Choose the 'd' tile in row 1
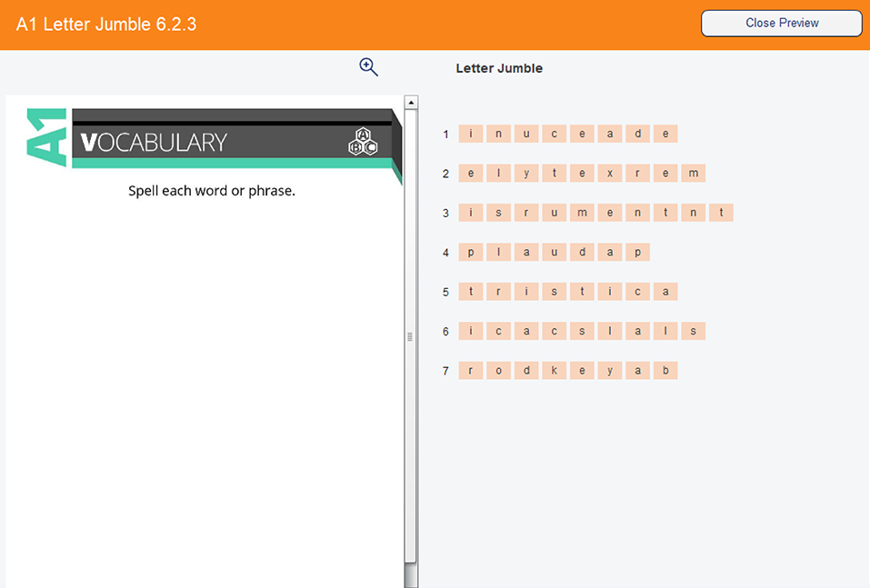 click(637, 135)
